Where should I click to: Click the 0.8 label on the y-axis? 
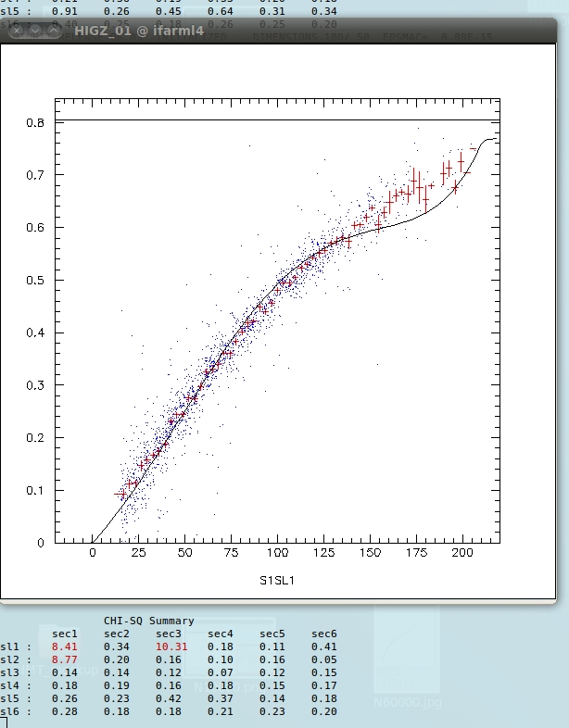point(36,122)
